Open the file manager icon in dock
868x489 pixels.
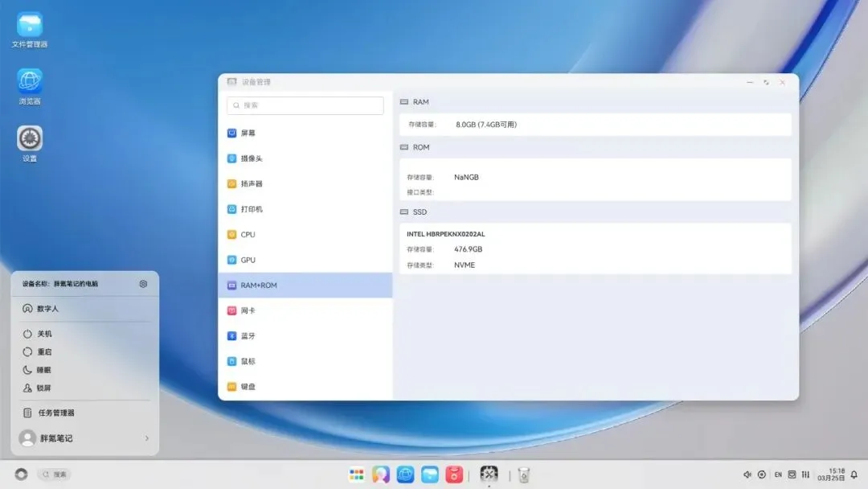click(x=429, y=475)
